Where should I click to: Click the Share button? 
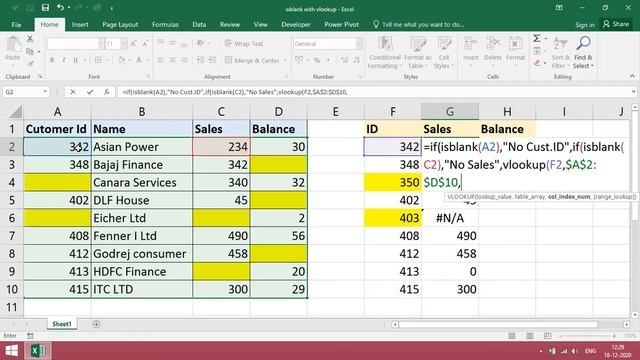pyautogui.click(x=616, y=24)
